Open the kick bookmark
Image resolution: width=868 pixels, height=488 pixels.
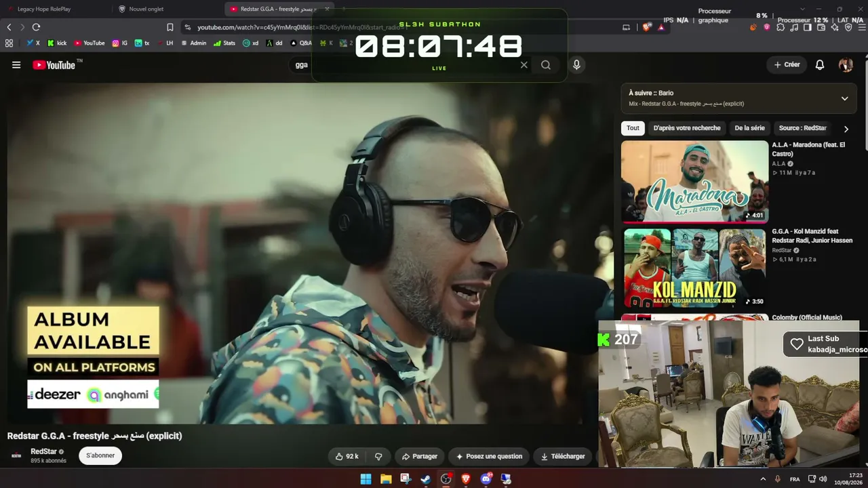[57, 43]
